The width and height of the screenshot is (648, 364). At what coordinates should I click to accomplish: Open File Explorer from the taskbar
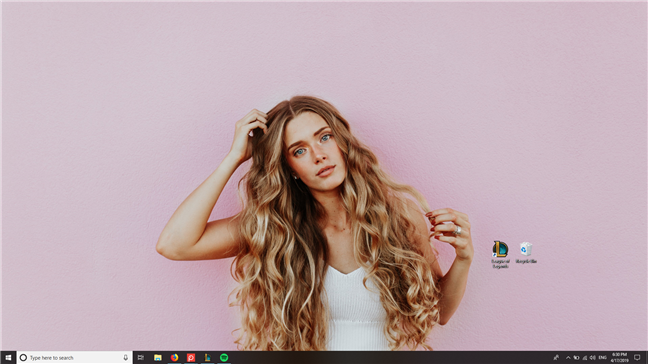coord(158,357)
